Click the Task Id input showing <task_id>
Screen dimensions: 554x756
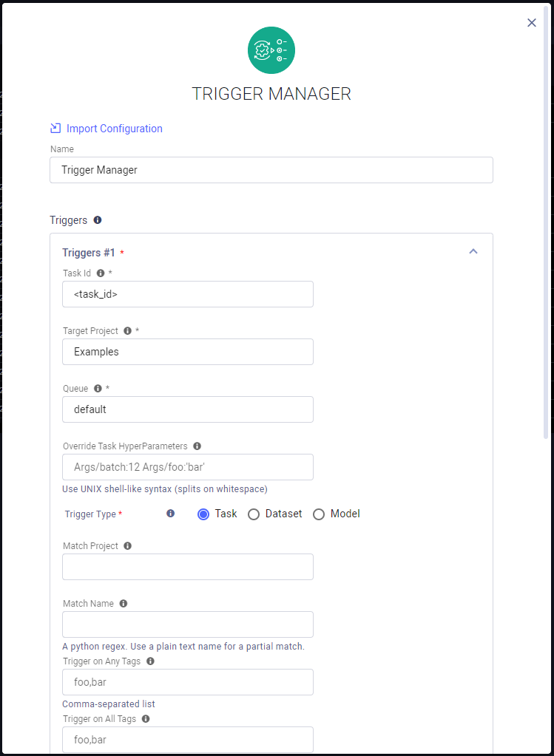pyautogui.click(x=187, y=294)
